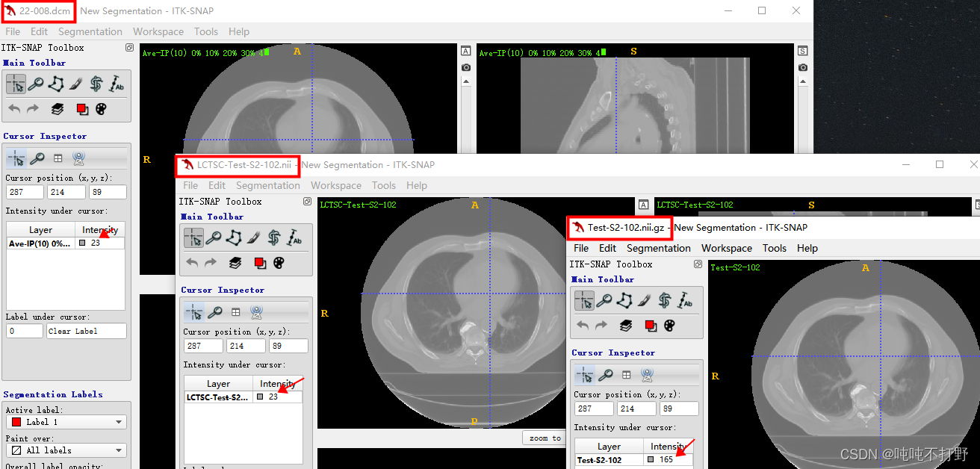
Task: Open Workspace menu in Test-S2-102.nii.gz window
Action: click(x=727, y=248)
